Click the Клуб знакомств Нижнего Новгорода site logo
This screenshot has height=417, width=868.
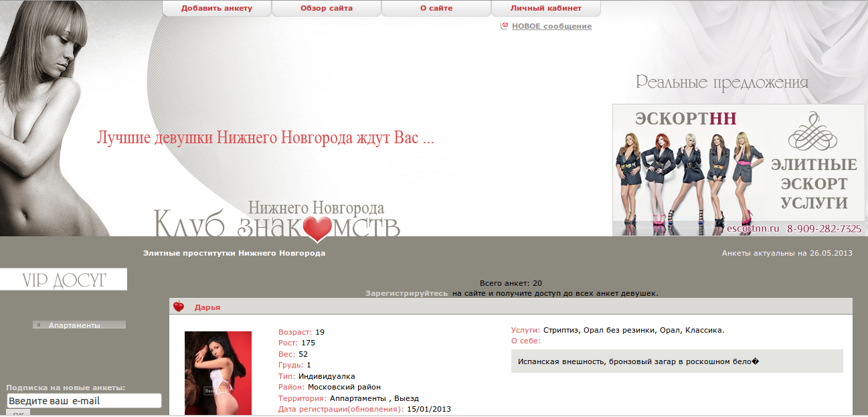coord(276,220)
